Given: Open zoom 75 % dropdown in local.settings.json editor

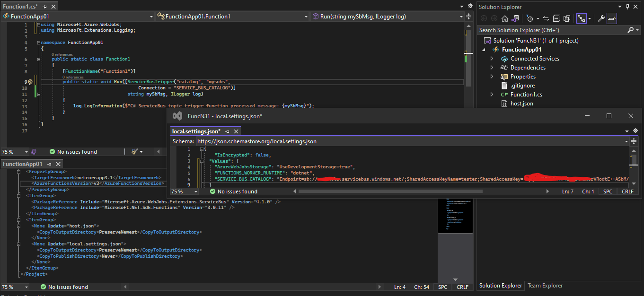Looking at the screenshot, I should (196, 192).
